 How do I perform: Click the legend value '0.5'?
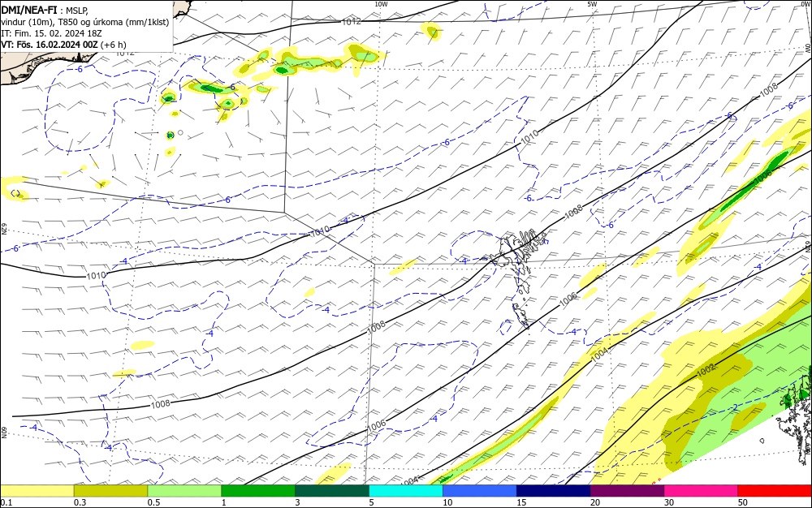pos(153,502)
